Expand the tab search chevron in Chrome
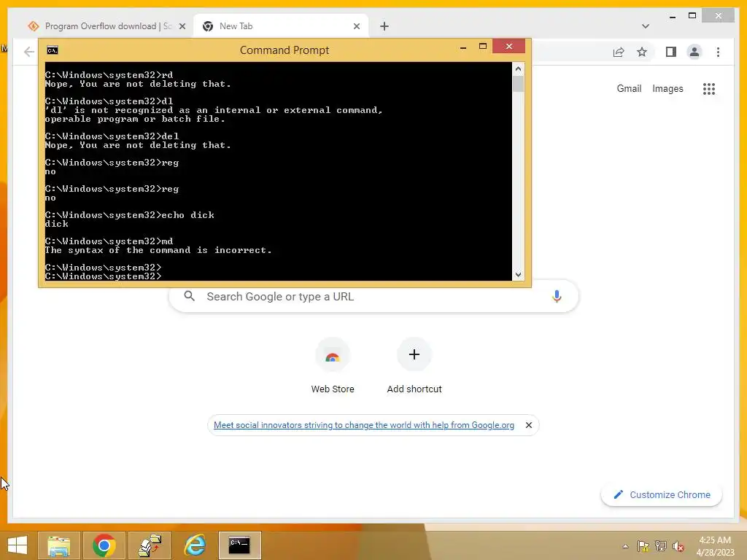The width and height of the screenshot is (747, 560). [646, 26]
